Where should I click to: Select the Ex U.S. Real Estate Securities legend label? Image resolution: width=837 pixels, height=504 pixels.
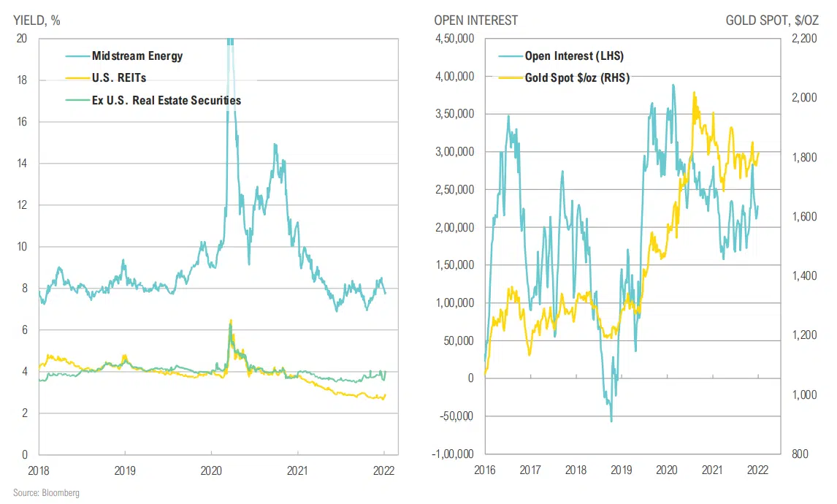(x=166, y=100)
